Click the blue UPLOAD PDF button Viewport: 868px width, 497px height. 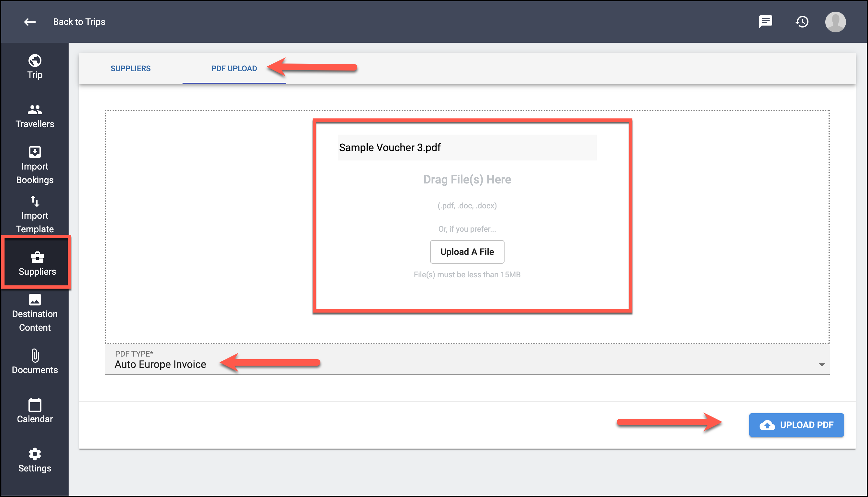coord(796,425)
